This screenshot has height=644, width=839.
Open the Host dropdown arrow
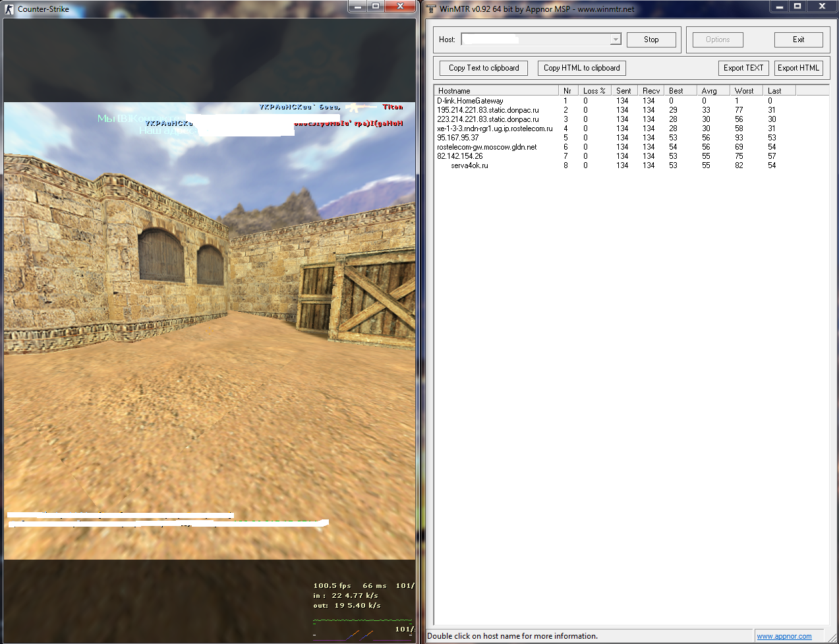click(616, 40)
